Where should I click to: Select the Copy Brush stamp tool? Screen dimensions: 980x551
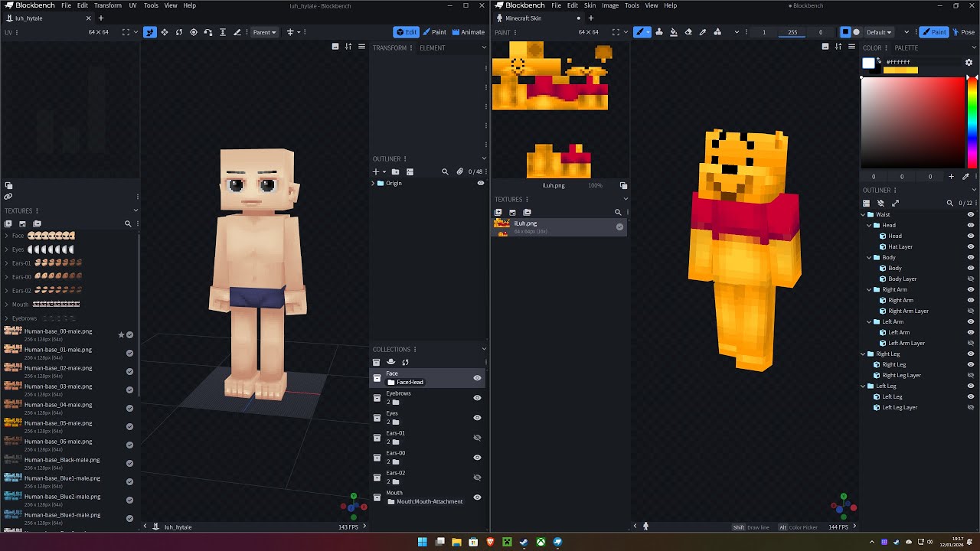[x=659, y=32]
